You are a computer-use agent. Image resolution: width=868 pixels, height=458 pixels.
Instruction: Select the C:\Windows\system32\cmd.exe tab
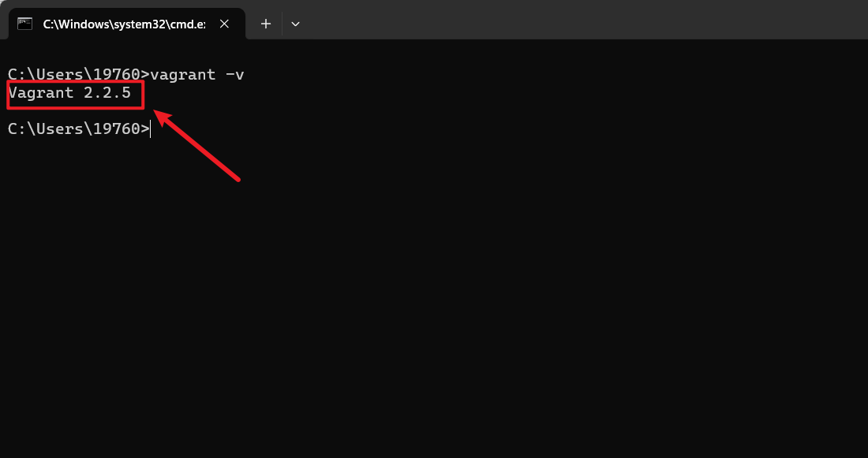point(127,24)
